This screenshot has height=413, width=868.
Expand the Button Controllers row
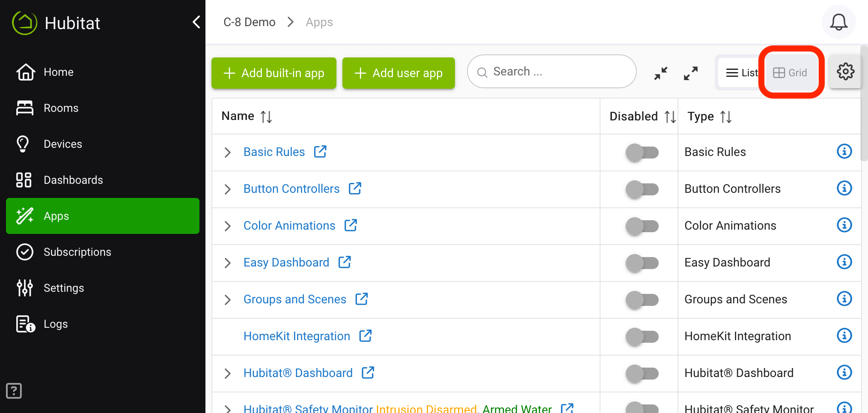[x=228, y=189]
